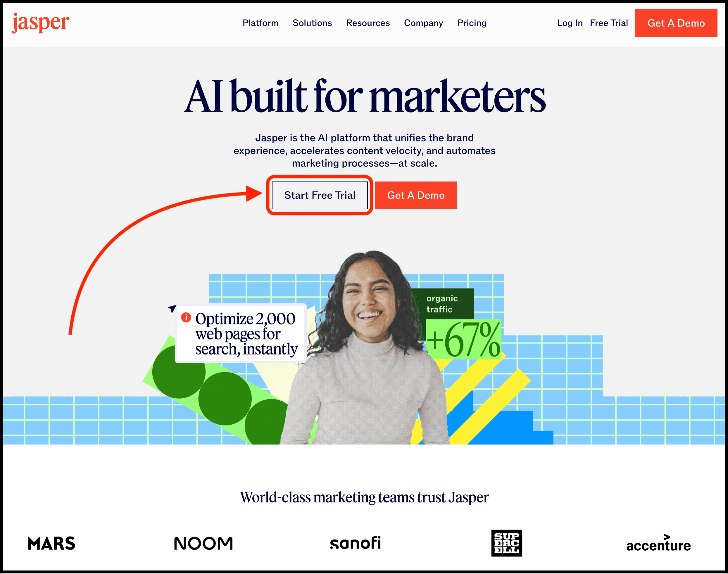
Task: Click the NOOM logo
Action: click(x=203, y=543)
